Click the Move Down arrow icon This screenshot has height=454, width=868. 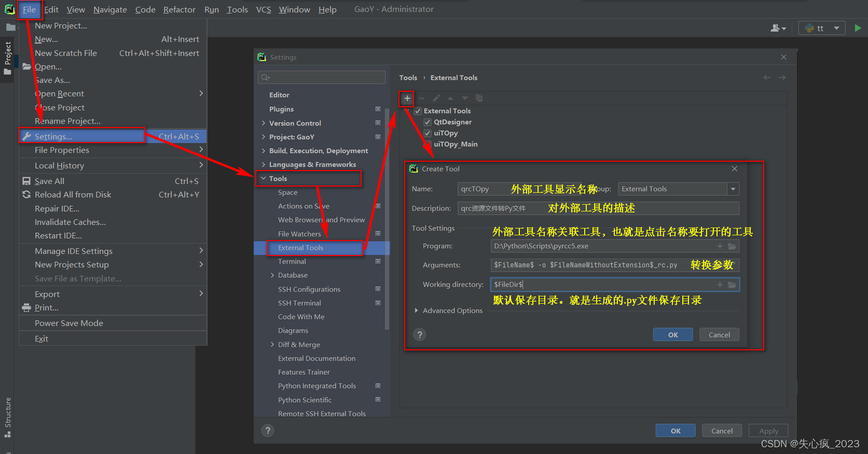point(465,98)
